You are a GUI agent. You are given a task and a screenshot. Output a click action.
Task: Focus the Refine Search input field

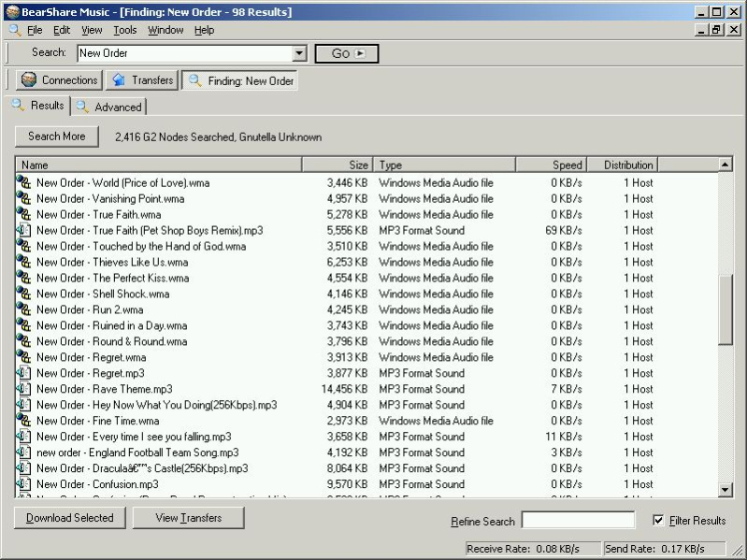pos(579,520)
